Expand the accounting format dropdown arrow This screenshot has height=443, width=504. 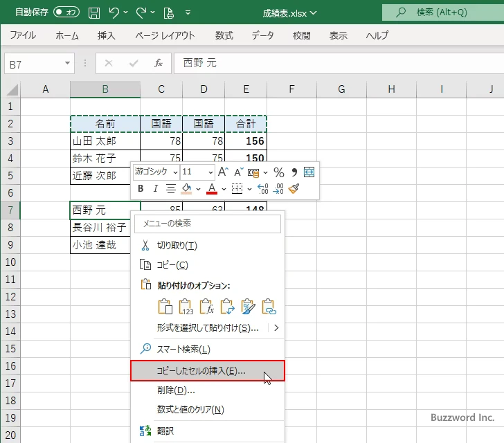(x=266, y=172)
